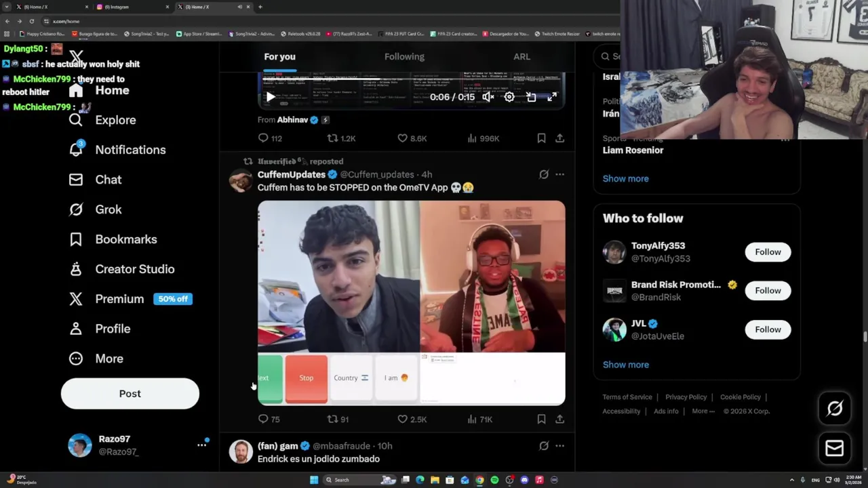This screenshot has height=488, width=868.
Task: Follow TonyAlfy353
Action: pos(768,252)
